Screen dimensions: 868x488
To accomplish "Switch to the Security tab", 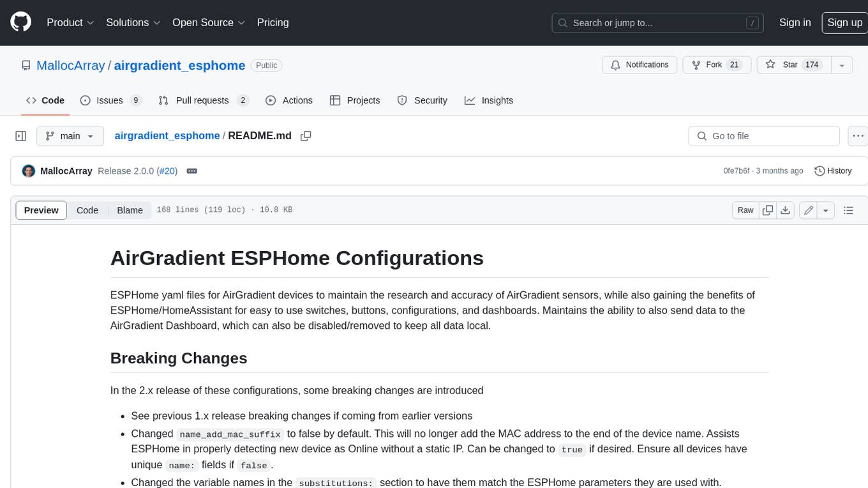I will point(422,100).
